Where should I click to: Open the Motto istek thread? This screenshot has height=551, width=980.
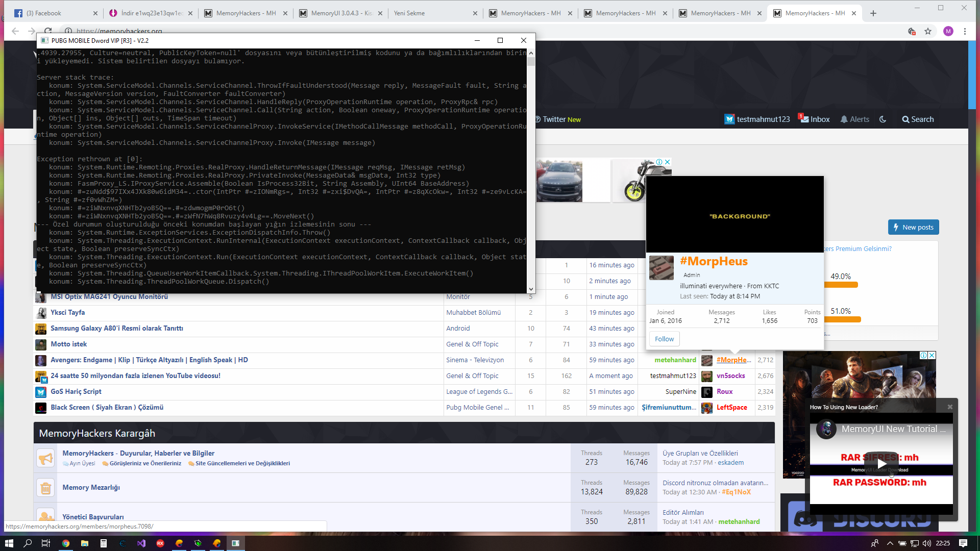[69, 344]
